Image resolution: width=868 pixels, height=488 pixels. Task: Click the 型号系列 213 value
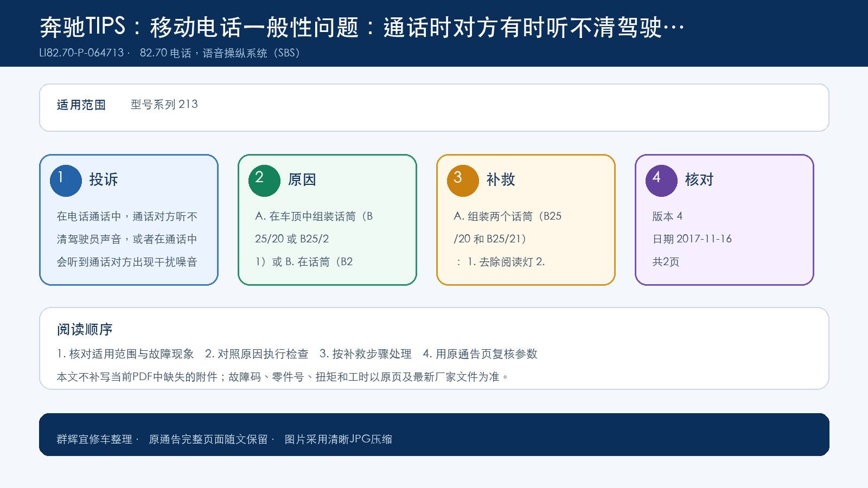coord(164,105)
